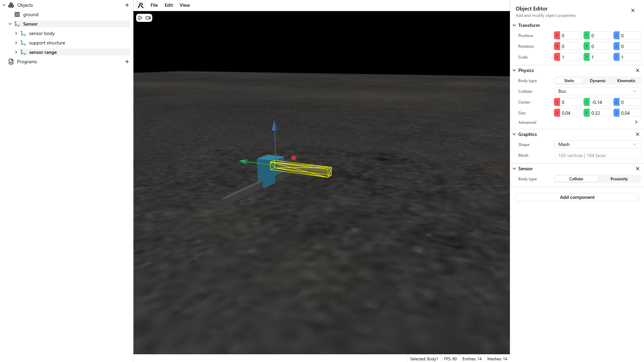Remove the Physics component with its X
Viewport: 644px width, 362px height.
tap(637, 70)
